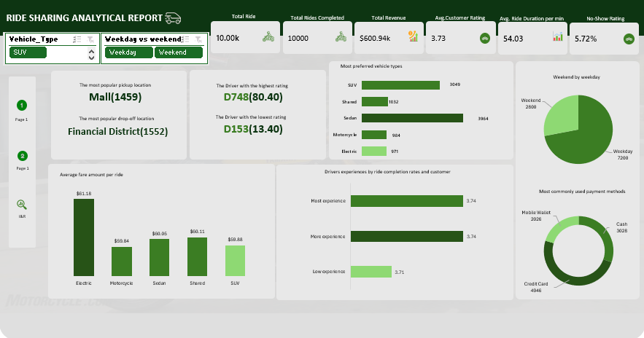Click the Avg.Customer Rating value 3.73
644x338 pixels.
click(x=438, y=38)
